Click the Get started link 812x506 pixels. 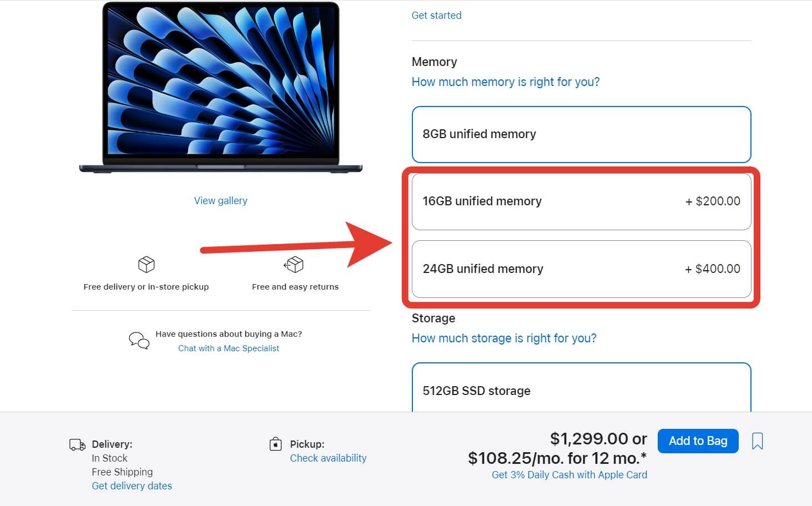[436, 16]
